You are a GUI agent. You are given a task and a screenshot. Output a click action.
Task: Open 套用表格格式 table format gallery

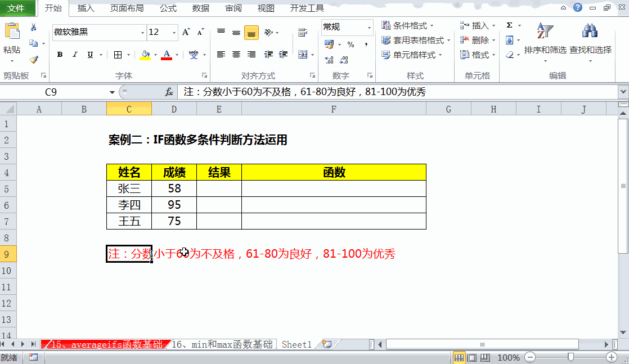[x=416, y=40]
